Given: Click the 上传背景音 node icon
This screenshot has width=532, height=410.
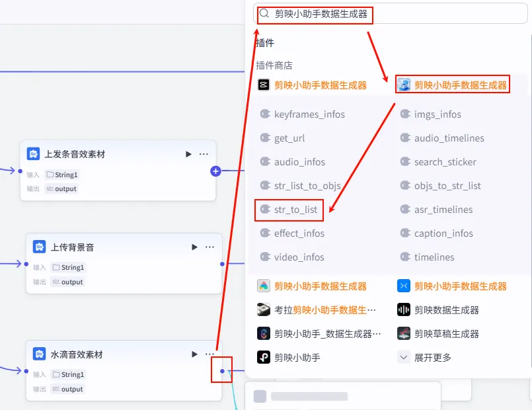Looking at the screenshot, I should [40, 247].
